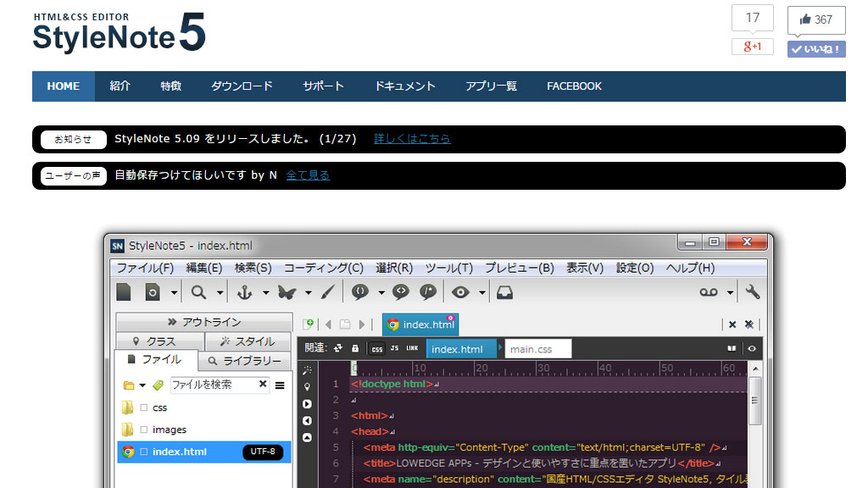Screen dimensions: 868x488
Task: Click the angle-bracket tag speech bubble icon
Action: click(401, 291)
